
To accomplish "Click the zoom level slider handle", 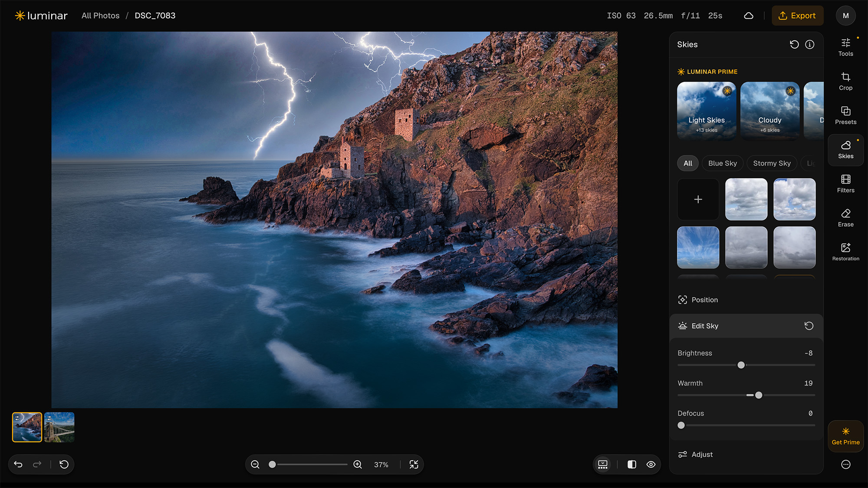I will (x=272, y=465).
